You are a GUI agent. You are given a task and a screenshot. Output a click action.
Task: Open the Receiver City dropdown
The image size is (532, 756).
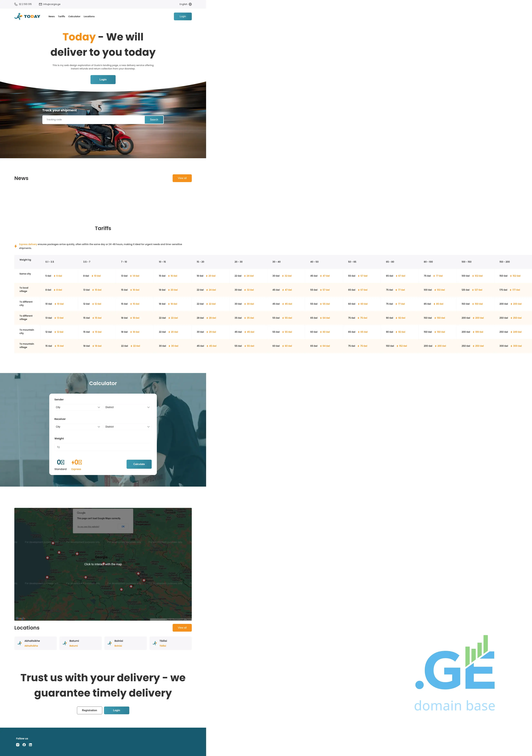(x=78, y=427)
